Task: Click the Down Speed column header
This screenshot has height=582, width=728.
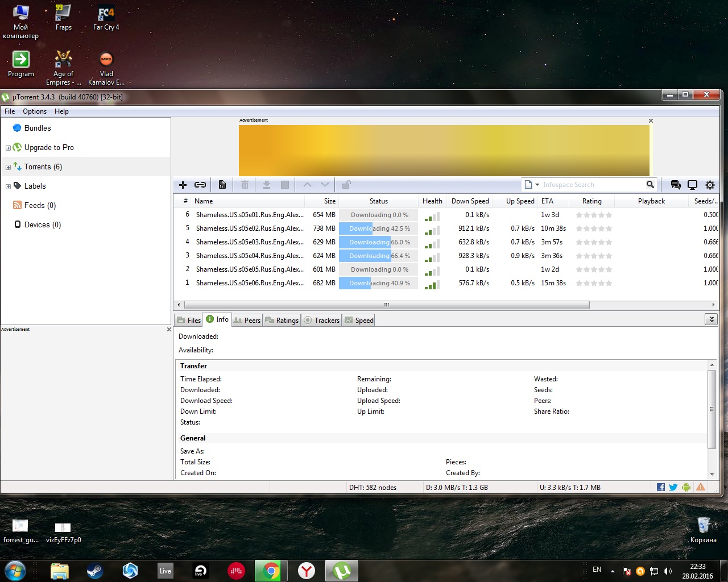Action: [x=470, y=201]
